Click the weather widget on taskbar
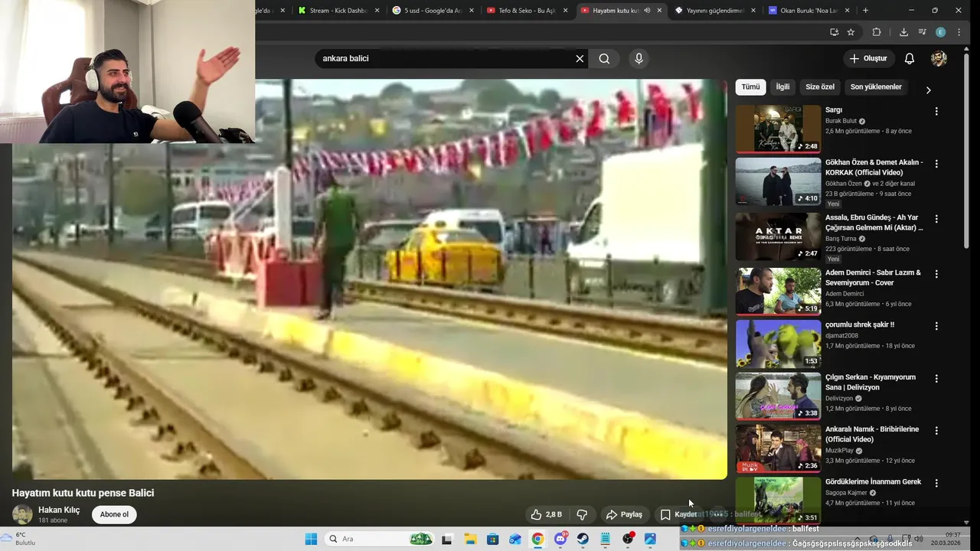This screenshot has height=551, width=980. (x=19, y=539)
